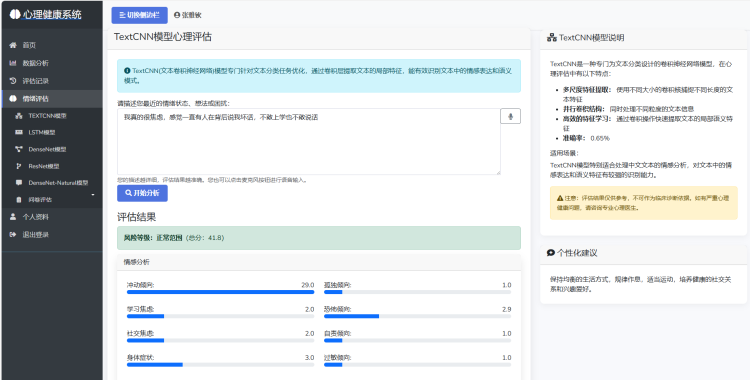
Task: Click the 过敏倾向 progress bar
Action: click(418, 365)
